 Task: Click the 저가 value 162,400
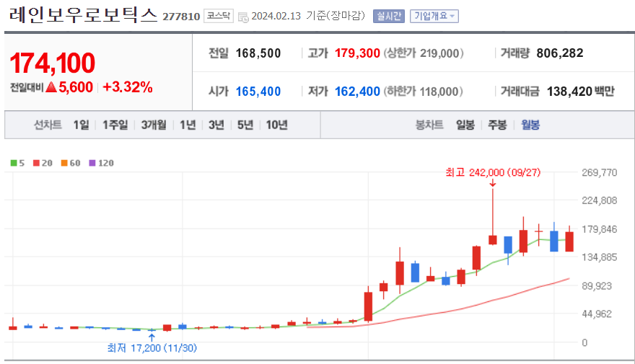[x=357, y=92]
